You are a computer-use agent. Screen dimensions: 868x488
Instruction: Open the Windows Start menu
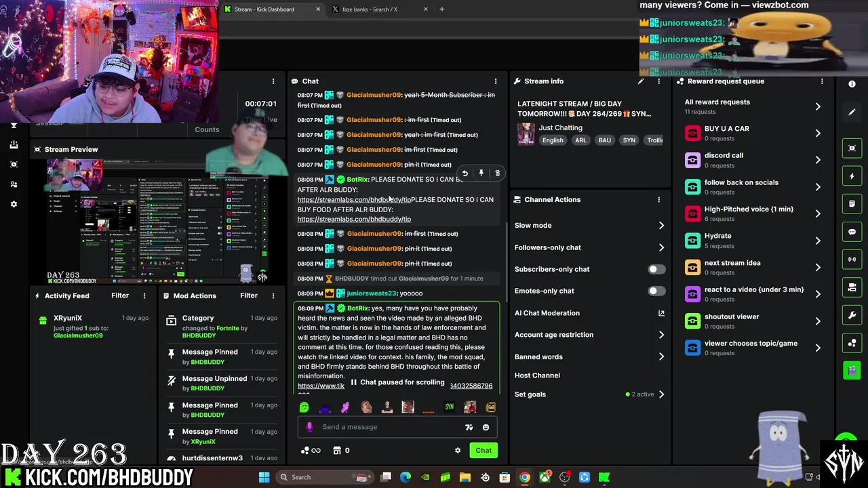tap(264, 477)
